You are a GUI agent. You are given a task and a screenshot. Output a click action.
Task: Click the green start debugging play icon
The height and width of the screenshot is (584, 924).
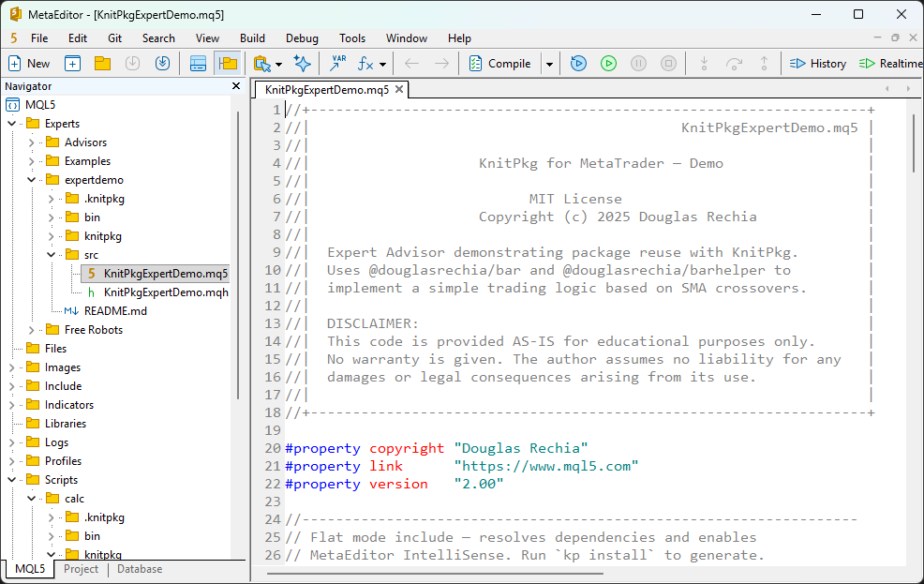click(608, 64)
